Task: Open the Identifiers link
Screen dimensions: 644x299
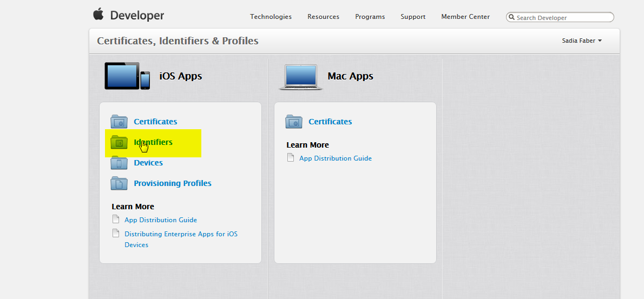Action: pyautogui.click(x=153, y=142)
